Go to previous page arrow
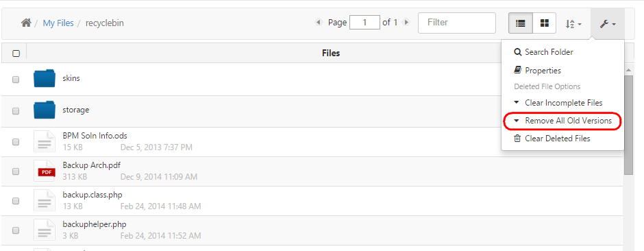This screenshot has height=251, width=644. click(319, 23)
